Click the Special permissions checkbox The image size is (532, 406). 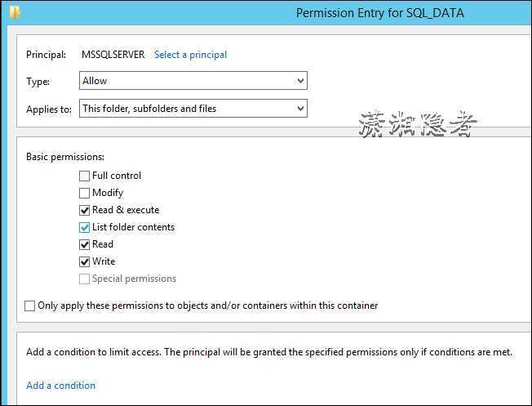(84, 279)
